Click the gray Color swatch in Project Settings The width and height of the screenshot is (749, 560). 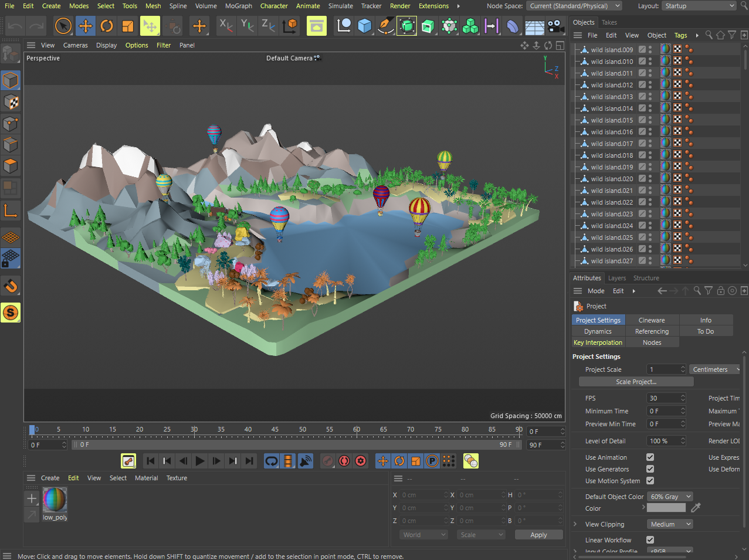(666, 508)
